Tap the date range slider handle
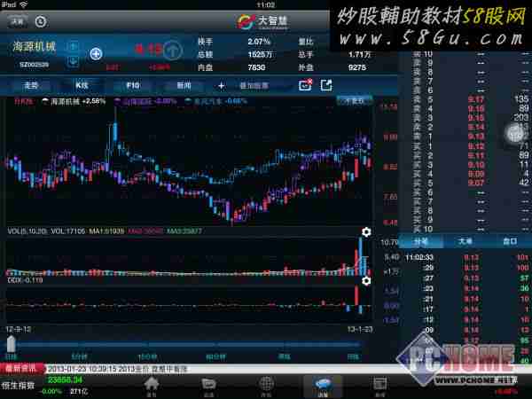 tap(11, 344)
